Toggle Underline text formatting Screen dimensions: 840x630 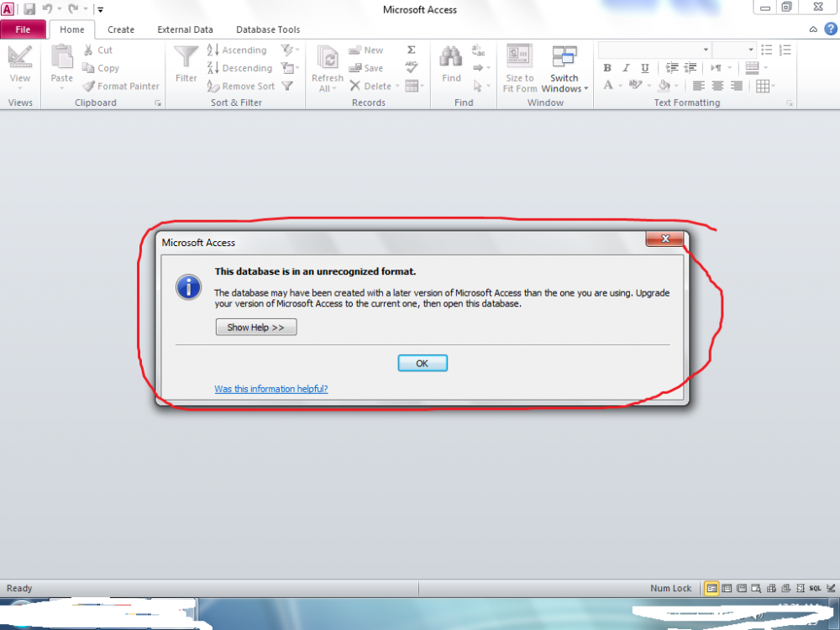(x=645, y=67)
